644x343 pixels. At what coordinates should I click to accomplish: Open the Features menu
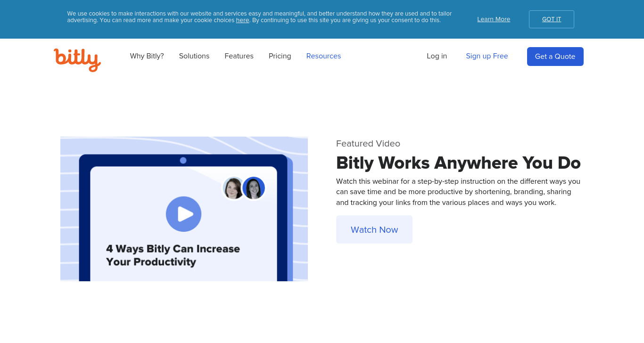[x=239, y=56]
